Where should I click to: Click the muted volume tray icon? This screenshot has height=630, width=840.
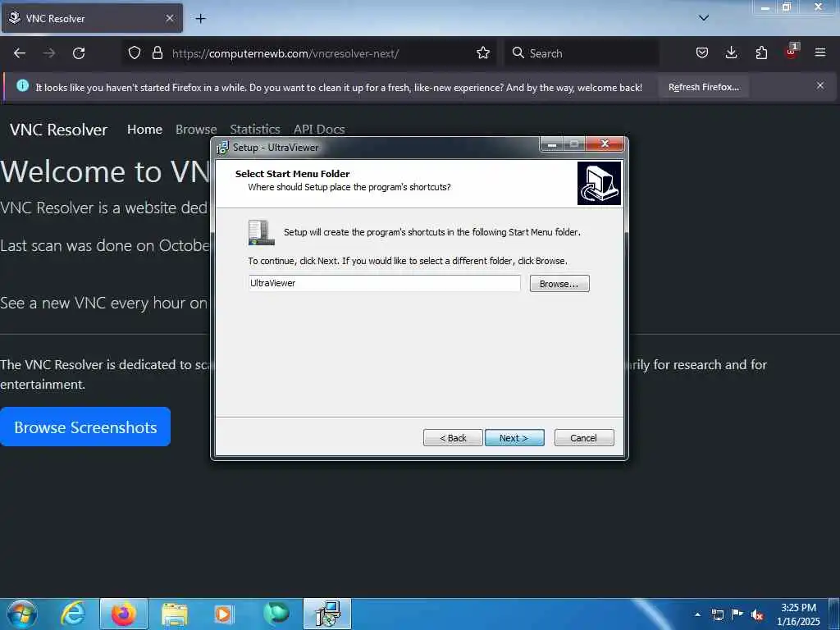[x=757, y=615]
